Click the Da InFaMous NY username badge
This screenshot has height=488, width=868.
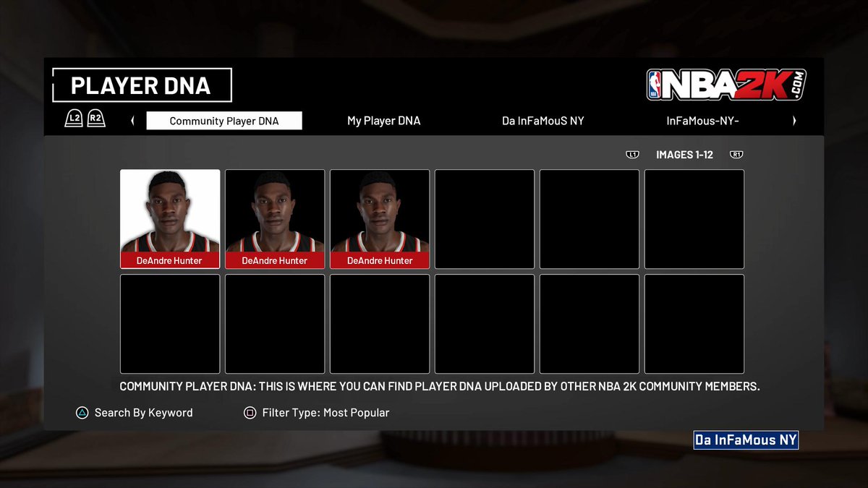point(746,440)
